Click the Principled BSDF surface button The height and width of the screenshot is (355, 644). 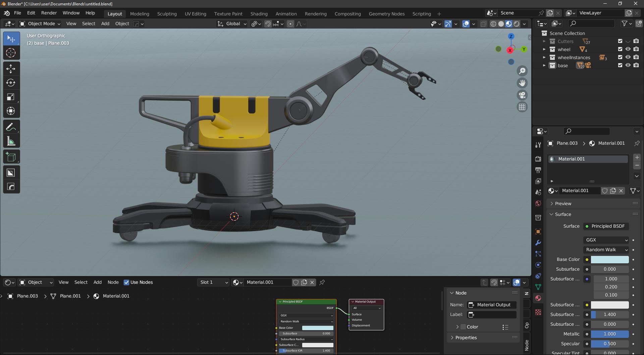606,226
